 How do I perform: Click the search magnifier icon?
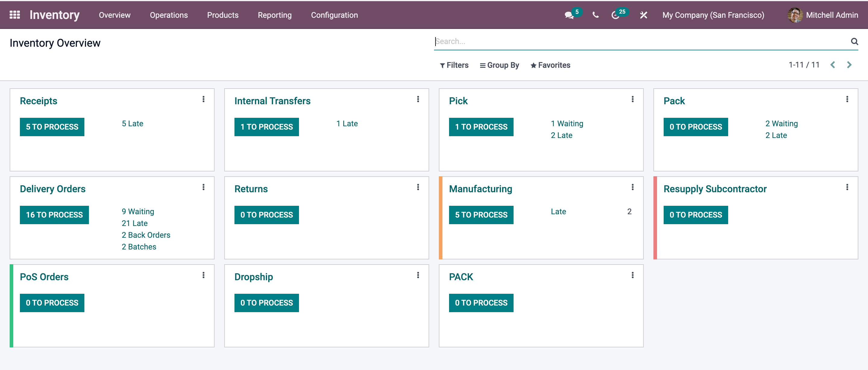tap(854, 42)
